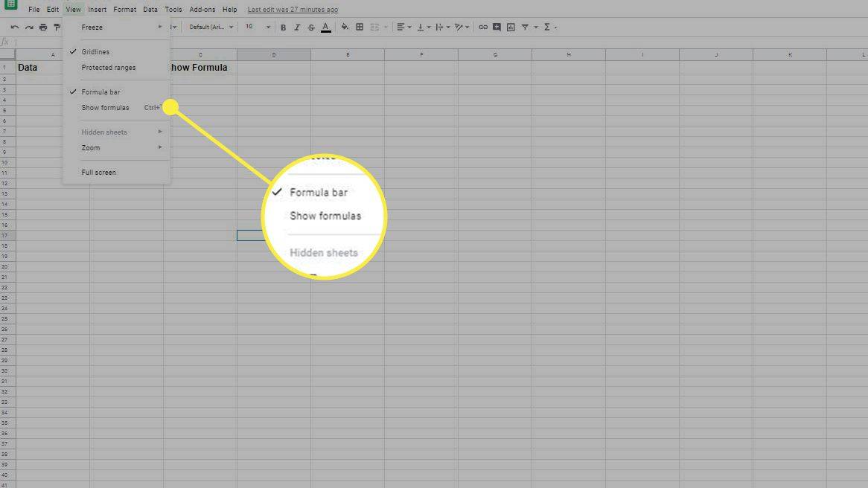Click the Print icon
The image size is (868, 488).
click(43, 27)
